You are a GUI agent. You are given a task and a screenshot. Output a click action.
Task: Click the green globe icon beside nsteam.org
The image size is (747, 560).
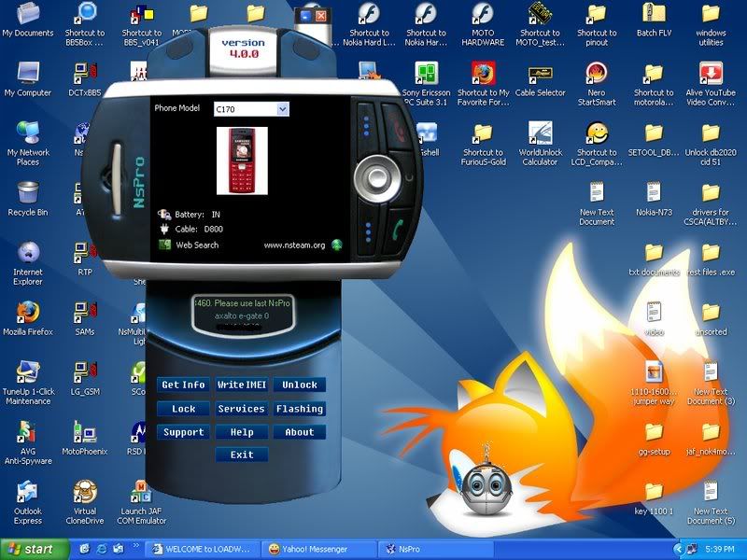click(x=337, y=245)
